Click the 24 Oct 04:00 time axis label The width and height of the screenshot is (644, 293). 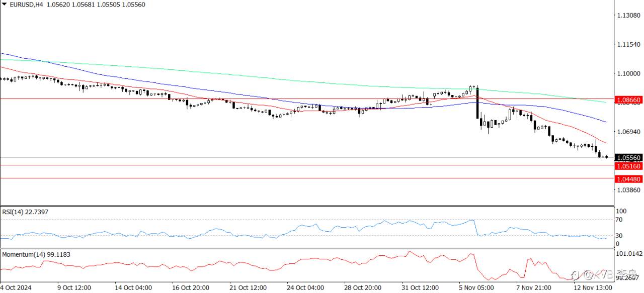click(305, 287)
